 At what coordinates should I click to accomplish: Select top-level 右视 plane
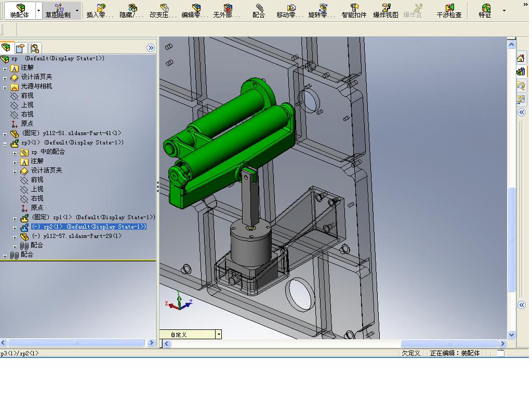(x=22, y=114)
